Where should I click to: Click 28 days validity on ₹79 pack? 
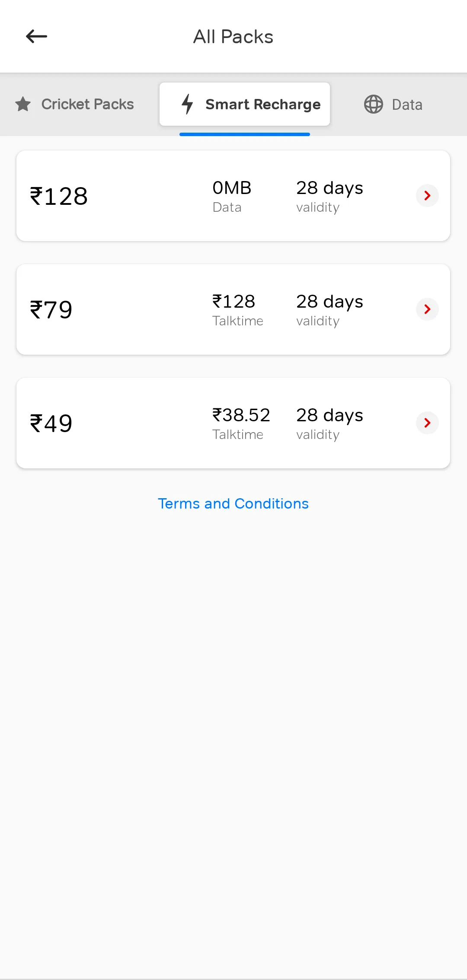(329, 310)
